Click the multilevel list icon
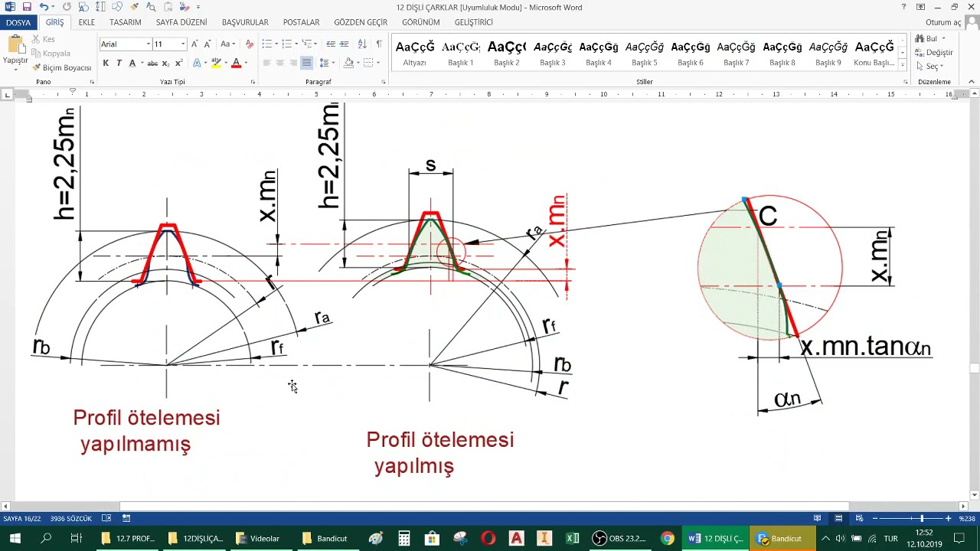980x551 pixels. pos(306,44)
